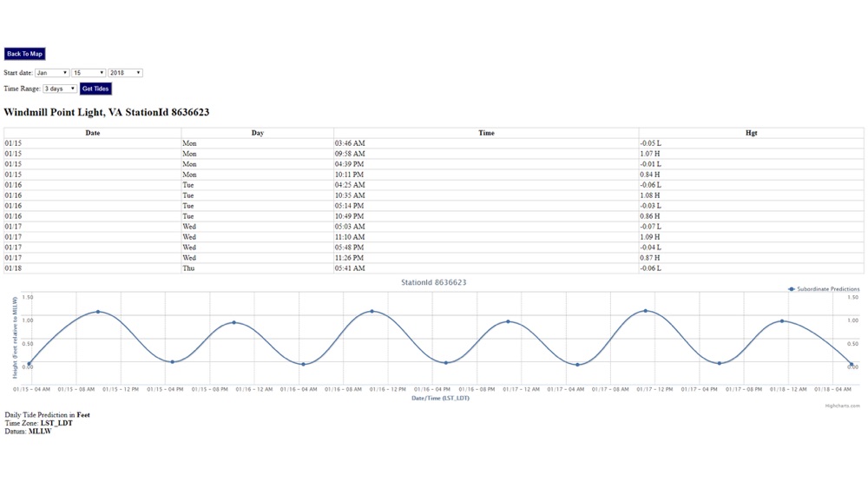Open the day dropdown showing 15

[89, 73]
